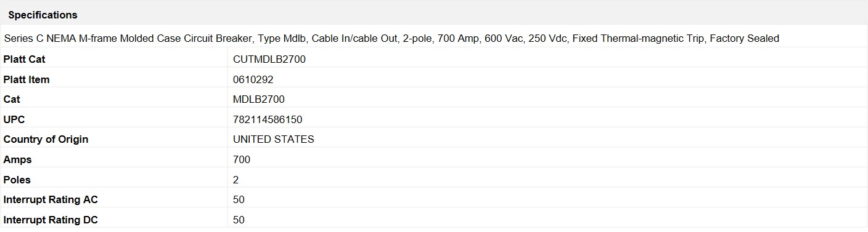Click the CUTMDLB2700 value
The height and width of the screenshot is (232, 868).
[x=269, y=59]
